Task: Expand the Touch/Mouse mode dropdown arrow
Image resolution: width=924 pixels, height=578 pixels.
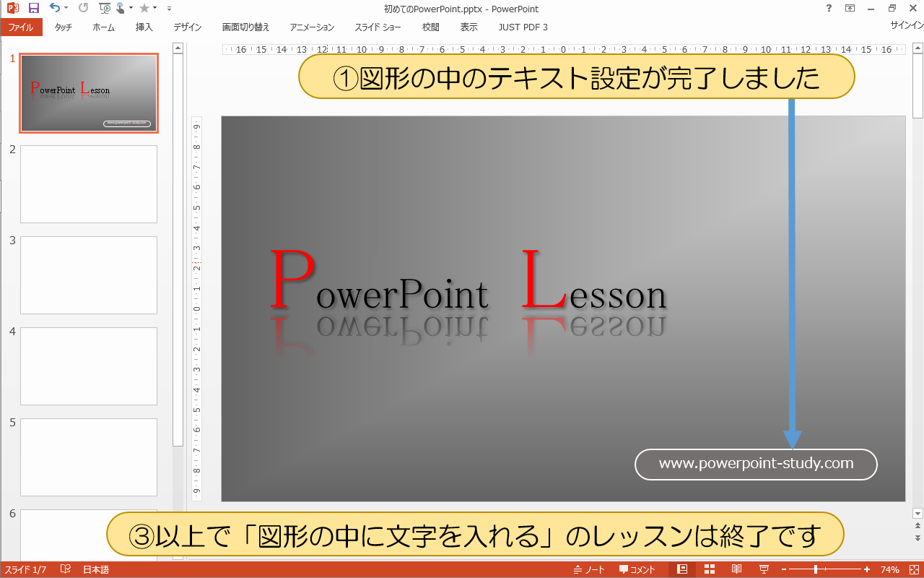Action: click(131, 9)
